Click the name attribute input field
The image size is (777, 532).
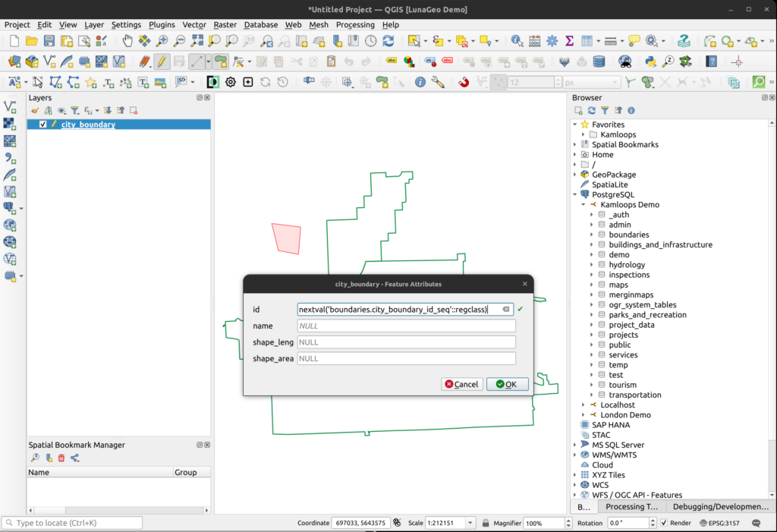[x=406, y=326]
